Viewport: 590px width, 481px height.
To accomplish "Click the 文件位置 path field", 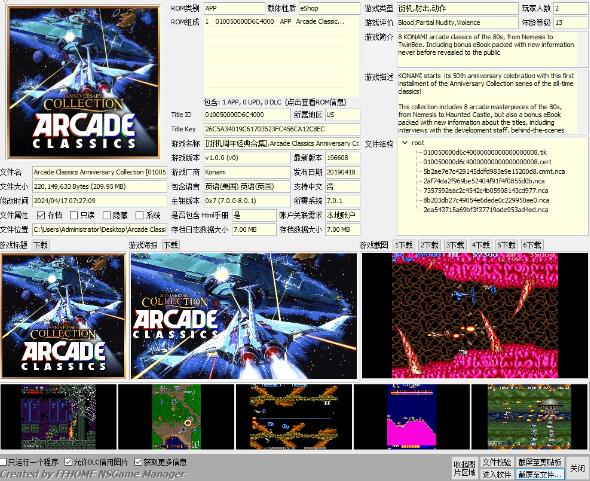I will click(x=100, y=229).
